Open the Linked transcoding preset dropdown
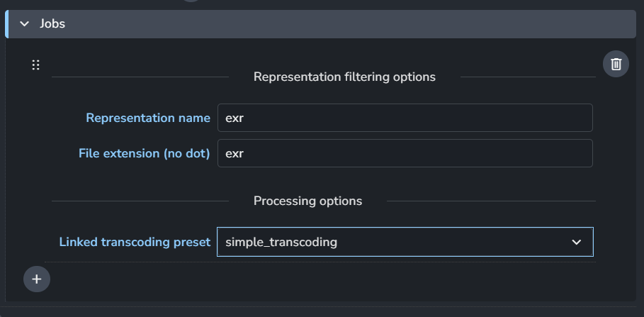The width and height of the screenshot is (644, 317). click(405, 242)
